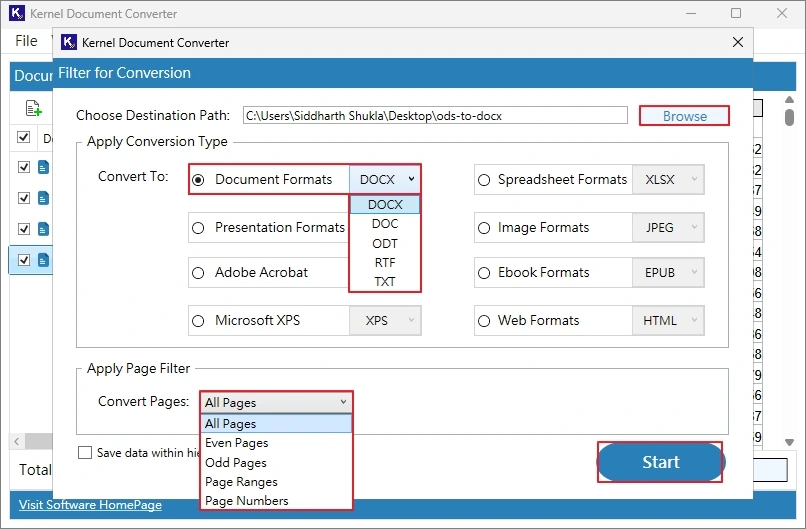Open the Visit Software HomePage link

[x=90, y=505]
